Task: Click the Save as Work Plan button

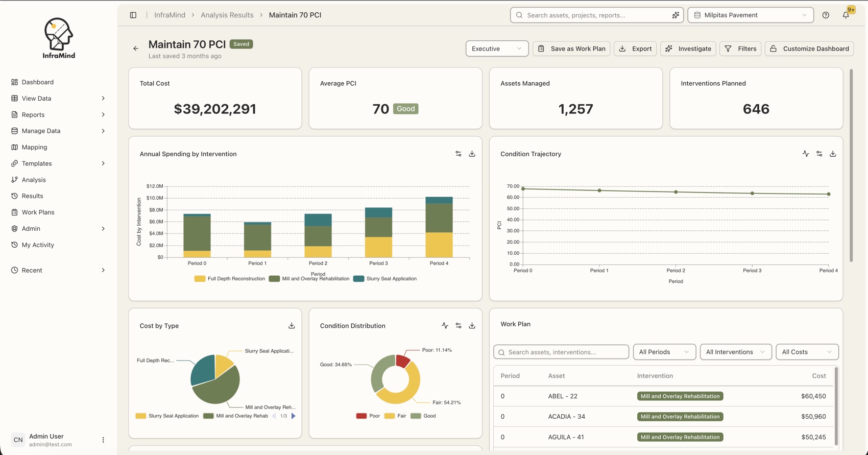Action: coord(571,49)
